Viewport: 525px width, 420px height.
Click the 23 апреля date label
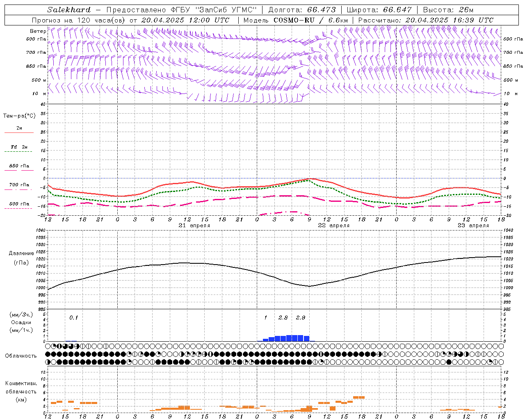pos(473,226)
